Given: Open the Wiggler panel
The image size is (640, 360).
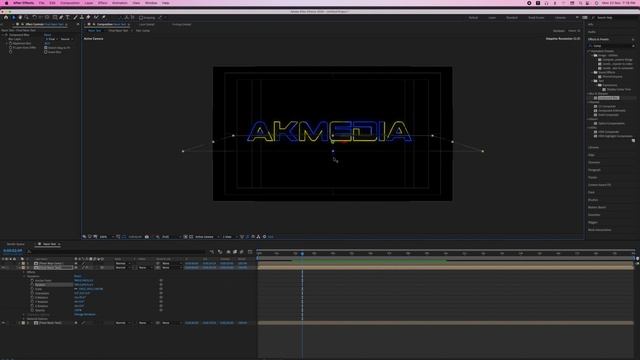Looking at the screenshot, I should (x=593, y=222).
